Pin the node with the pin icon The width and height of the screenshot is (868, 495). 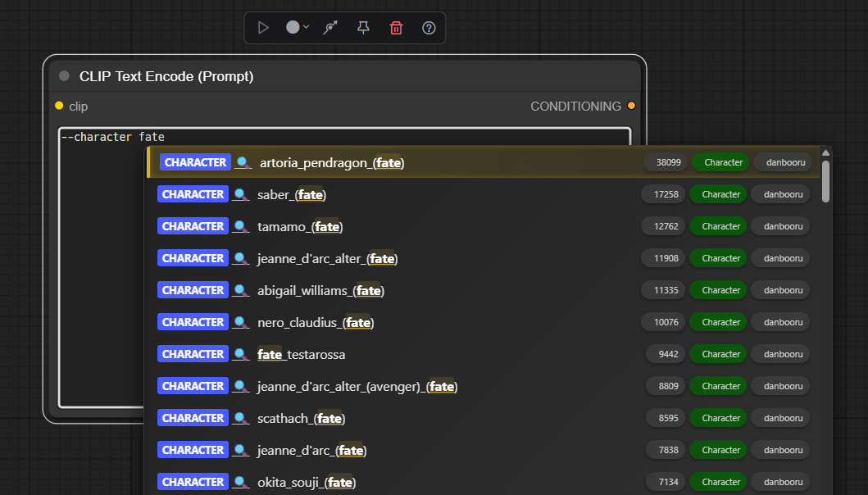(363, 28)
